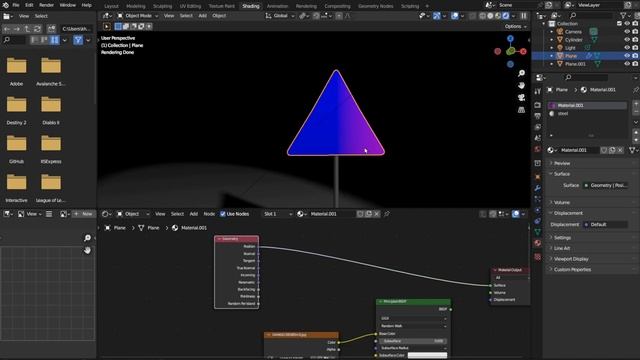
Task: Hide the Light object with its eye icon
Action: tap(627, 48)
